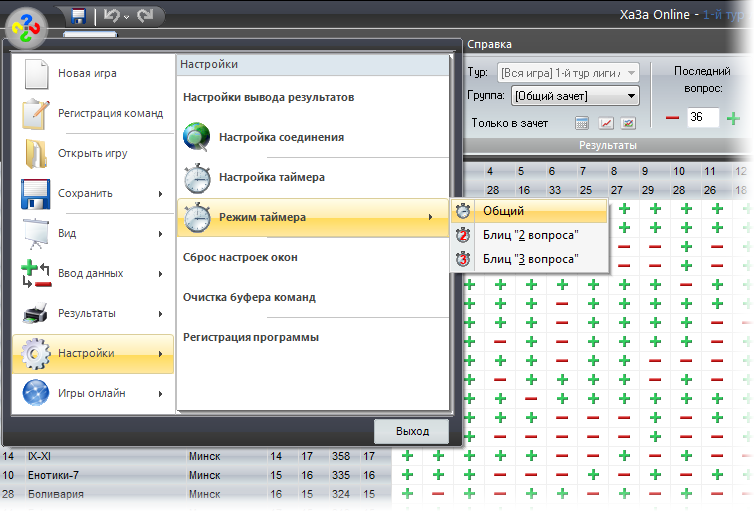The width and height of the screenshot is (755, 512).
Task: Click the plus-minus icon for Ввод данных
Action: click(x=36, y=274)
